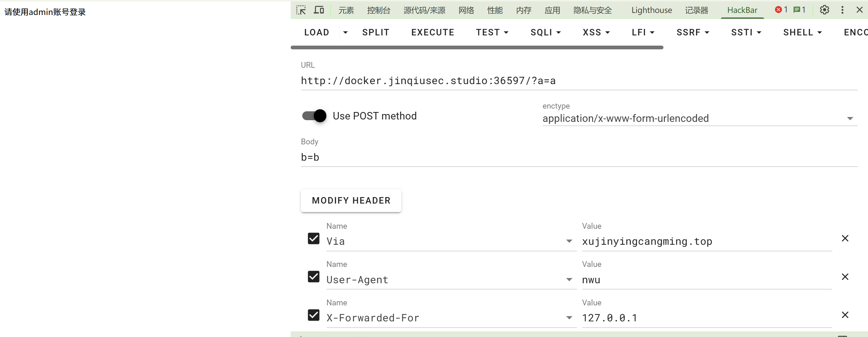Viewport: 868px width, 337px height.
Task: Open the LOAD split-button arrow
Action: [345, 32]
